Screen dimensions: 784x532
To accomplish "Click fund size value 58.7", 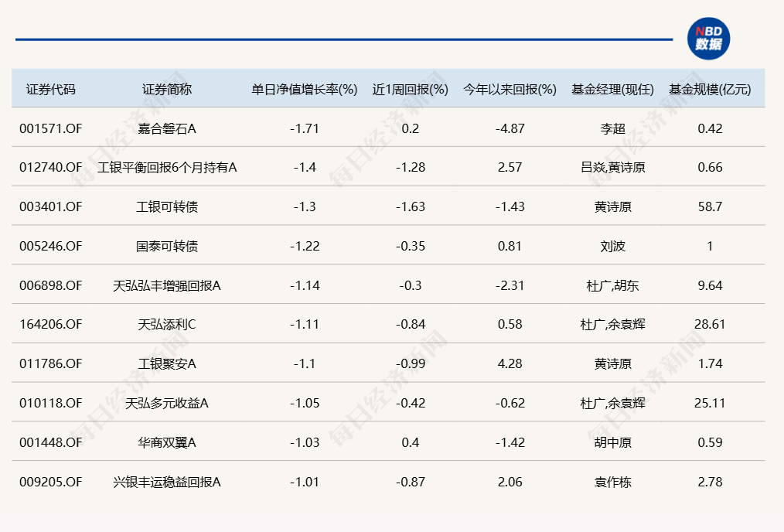I will point(710,206).
